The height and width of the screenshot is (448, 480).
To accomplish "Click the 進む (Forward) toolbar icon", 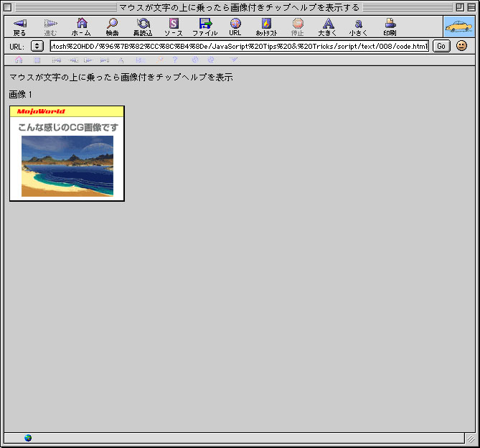I will click(50, 27).
